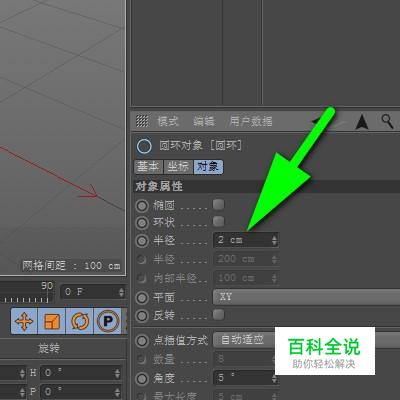400x400 pixels.
Task: Open the attribute manager search magnifier
Action: (x=388, y=121)
